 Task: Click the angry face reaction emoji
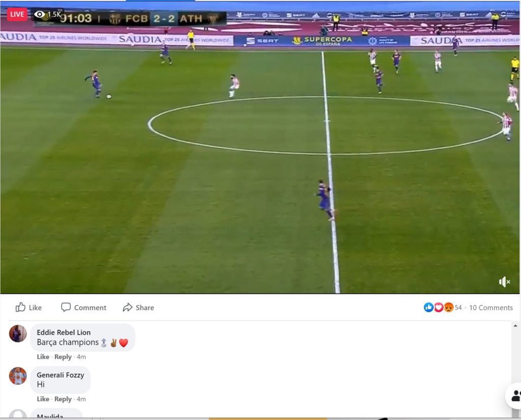point(449,307)
